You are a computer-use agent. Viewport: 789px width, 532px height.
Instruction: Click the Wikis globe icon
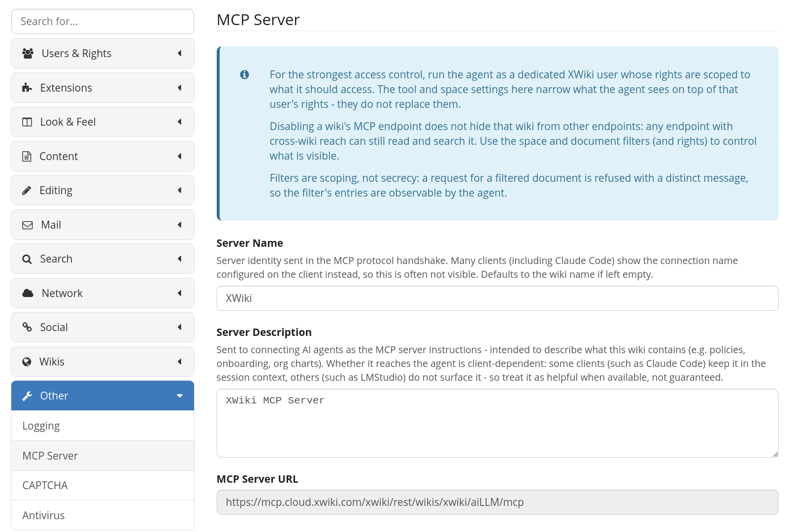(27, 362)
